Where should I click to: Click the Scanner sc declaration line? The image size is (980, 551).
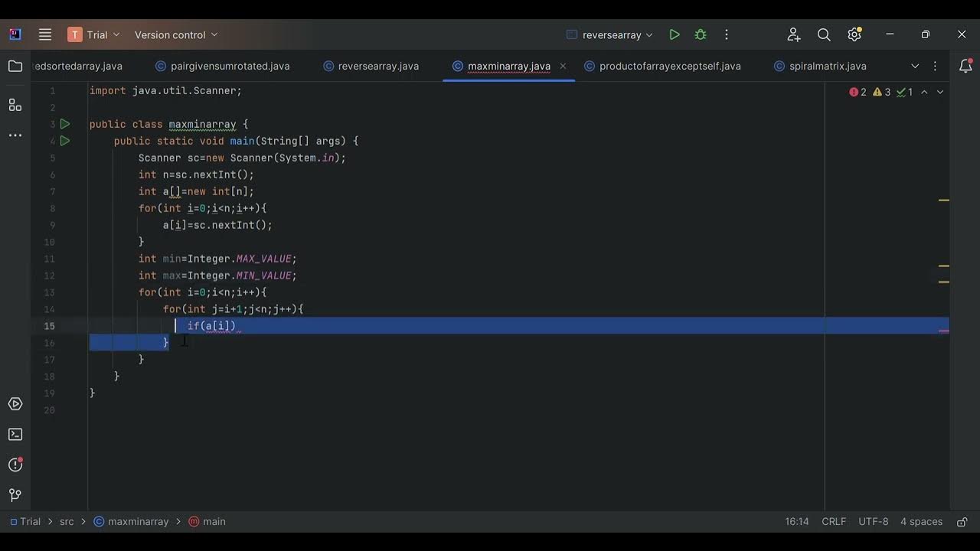242,158
